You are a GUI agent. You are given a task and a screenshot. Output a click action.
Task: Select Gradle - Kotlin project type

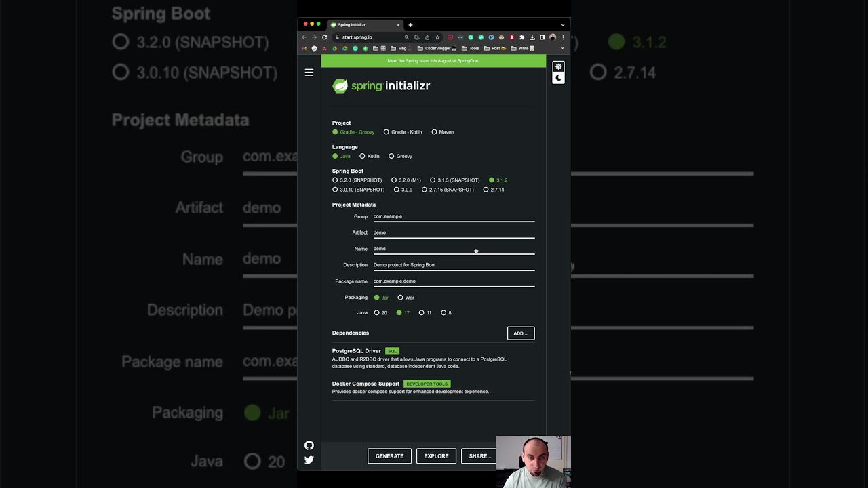pos(403,132)
